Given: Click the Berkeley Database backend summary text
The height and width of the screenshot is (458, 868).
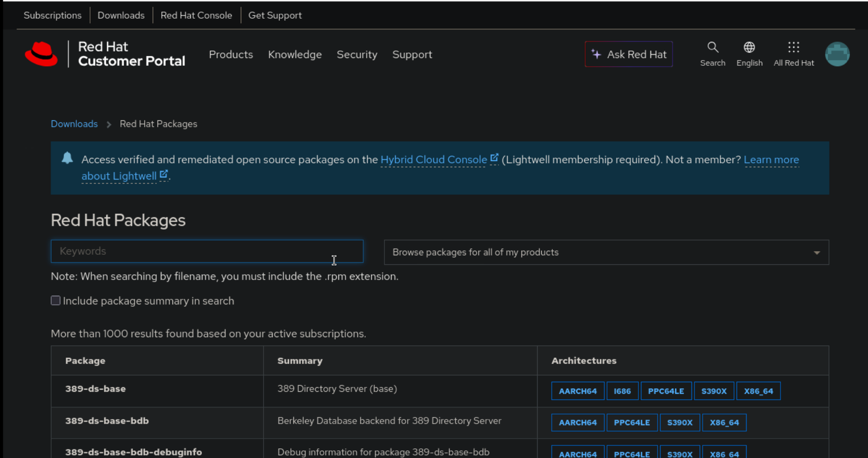Looking at the screenshot, I should pos(389,421).
